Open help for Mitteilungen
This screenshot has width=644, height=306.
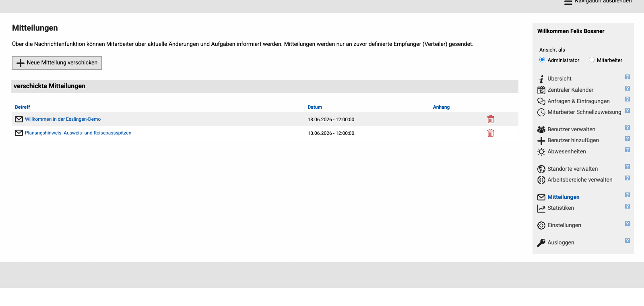(627, 195)
